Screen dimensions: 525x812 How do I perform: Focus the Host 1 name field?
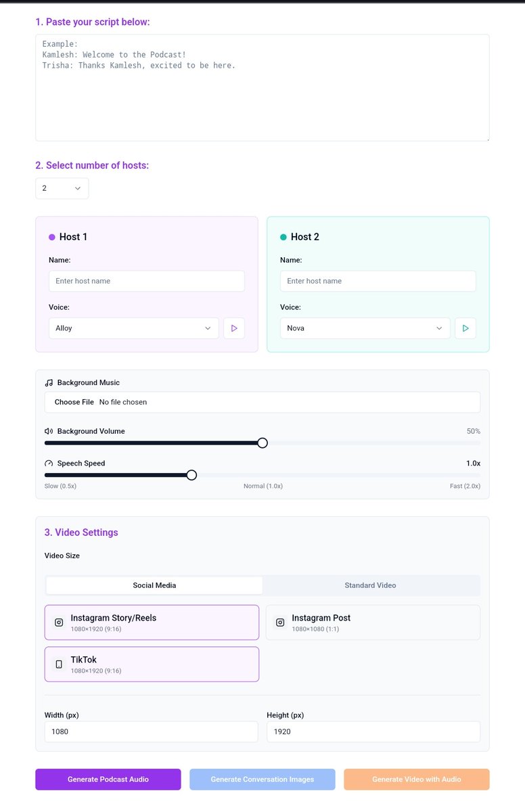(x=147, y=281)
